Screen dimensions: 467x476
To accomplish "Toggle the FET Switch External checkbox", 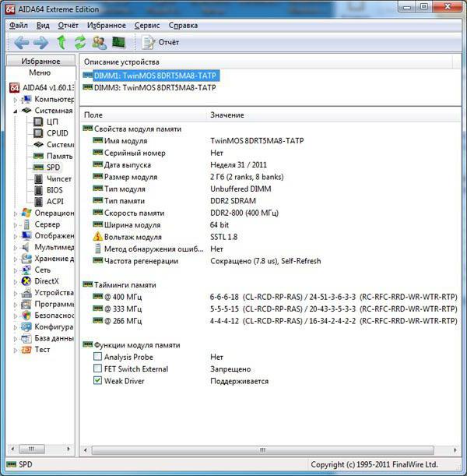I will point(97,368).
